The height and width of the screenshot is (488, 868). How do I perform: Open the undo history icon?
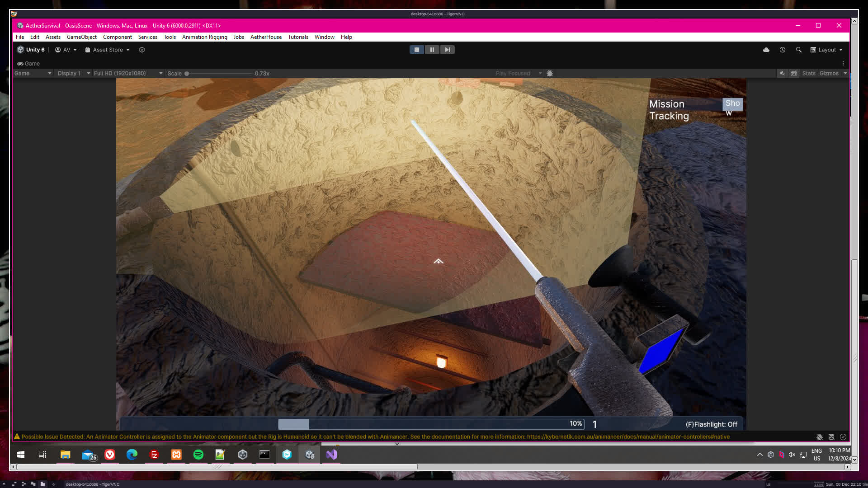click(782, 50)
